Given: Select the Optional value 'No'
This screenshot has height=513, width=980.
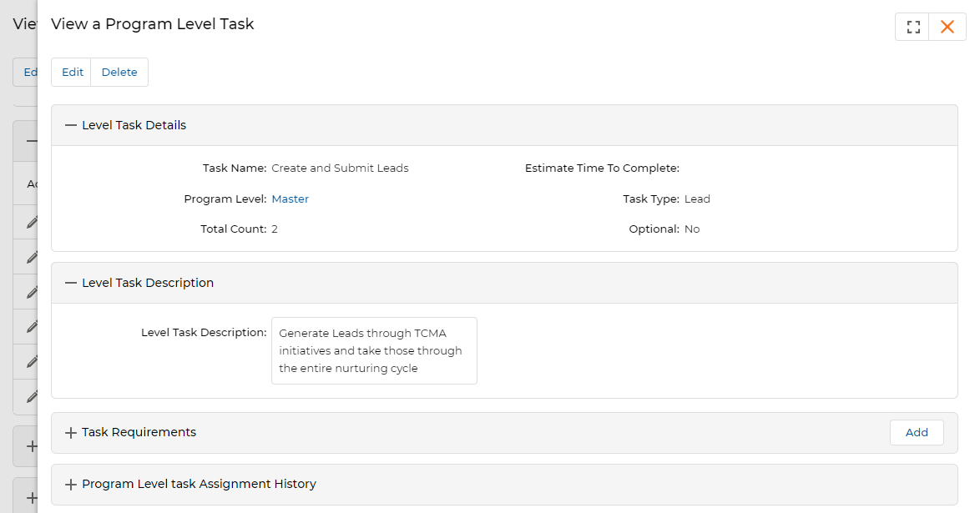Looking at the screenshot, I should (692, 229).
